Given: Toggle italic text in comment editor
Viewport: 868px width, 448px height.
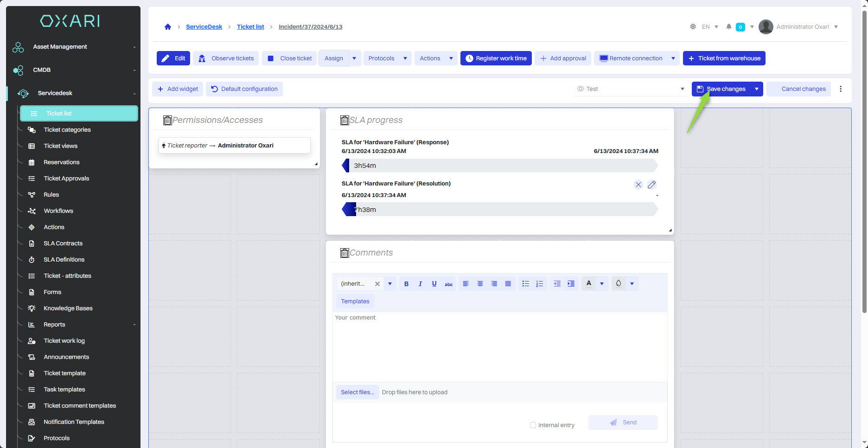Looking at the screenshot, I should 420,284.
